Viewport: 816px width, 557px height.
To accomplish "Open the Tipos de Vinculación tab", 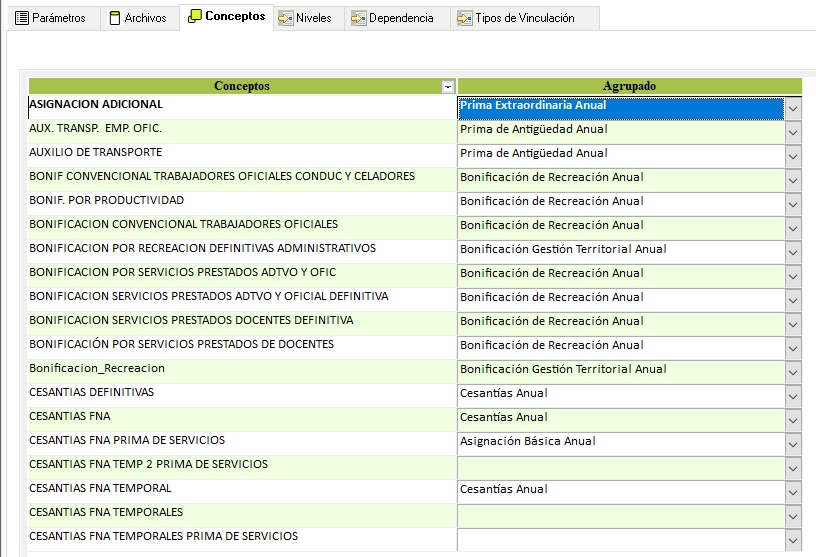I will (x=524, y=18).
